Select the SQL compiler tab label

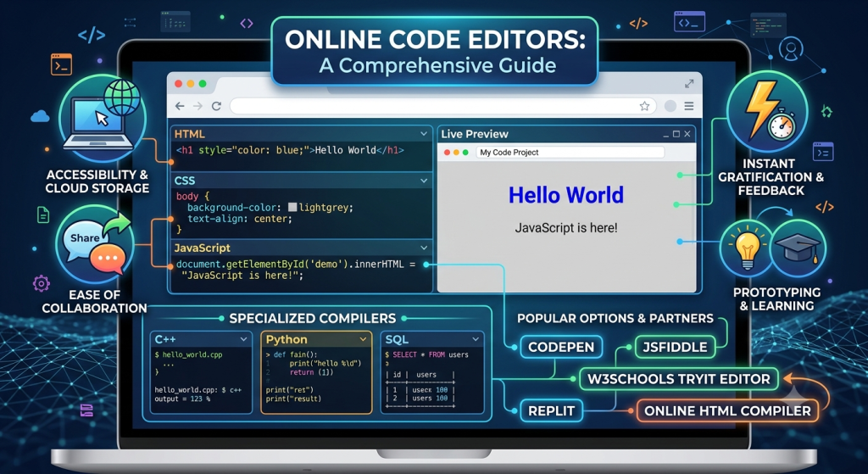[397, 339]
